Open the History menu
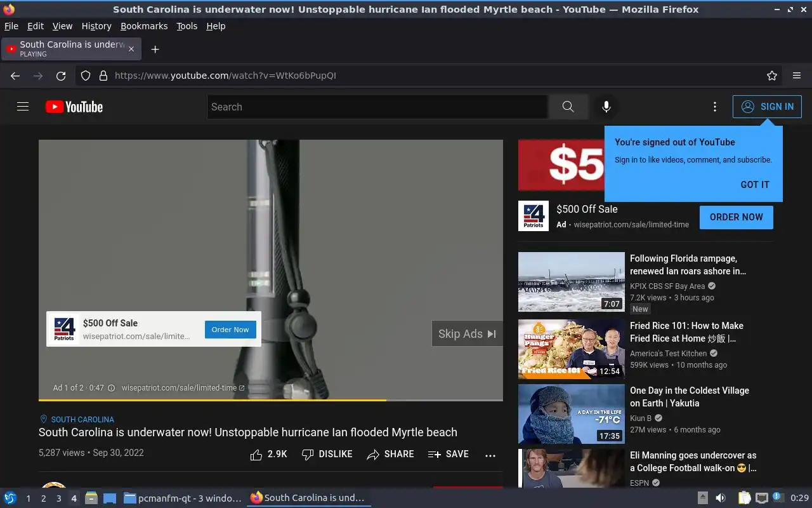 (96, 26)
